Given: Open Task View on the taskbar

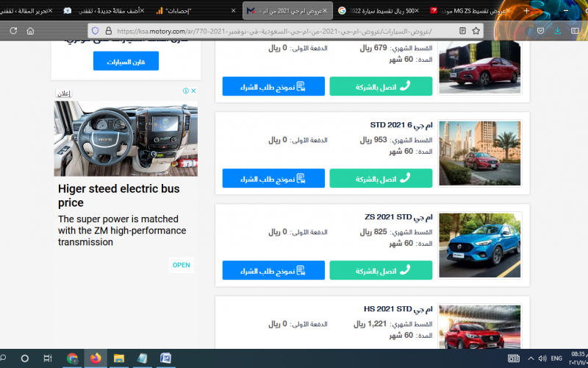Looking at the screenshot, I should (48, 358).
